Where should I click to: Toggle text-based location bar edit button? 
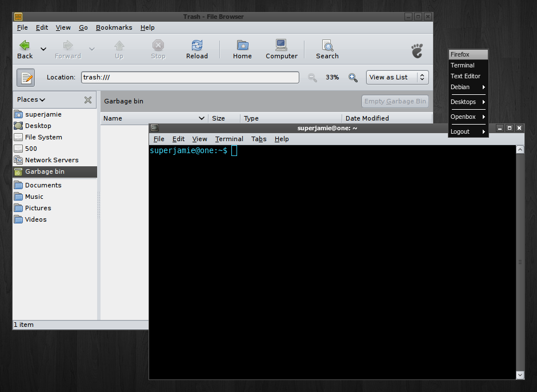tap(26, 78)
